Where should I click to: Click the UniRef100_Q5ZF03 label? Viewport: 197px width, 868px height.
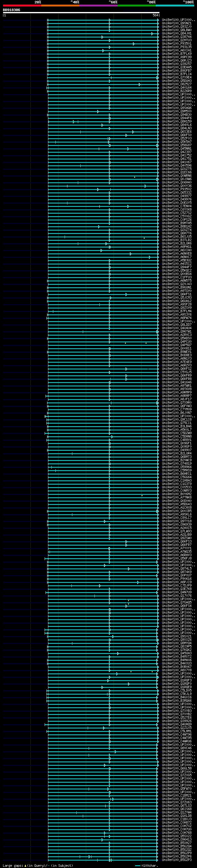[177, 139]
